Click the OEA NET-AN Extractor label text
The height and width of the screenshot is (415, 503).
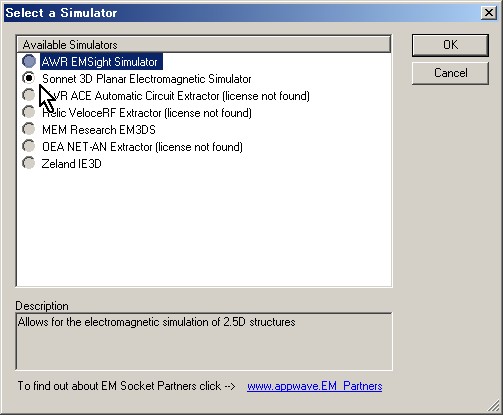coord(142,147)
